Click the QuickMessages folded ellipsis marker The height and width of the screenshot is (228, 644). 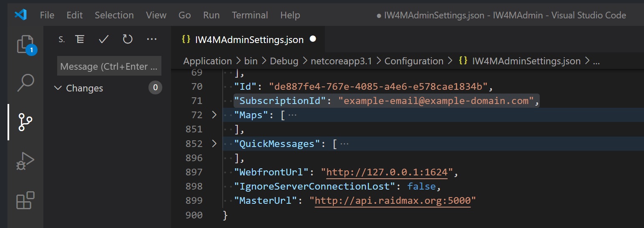click(x=344, y=144)
